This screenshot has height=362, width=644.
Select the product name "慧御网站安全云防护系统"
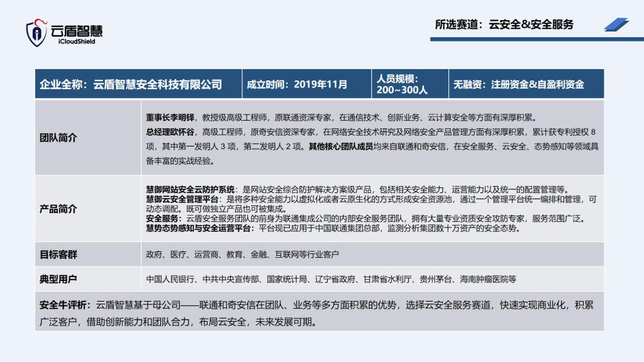point(190,190)
